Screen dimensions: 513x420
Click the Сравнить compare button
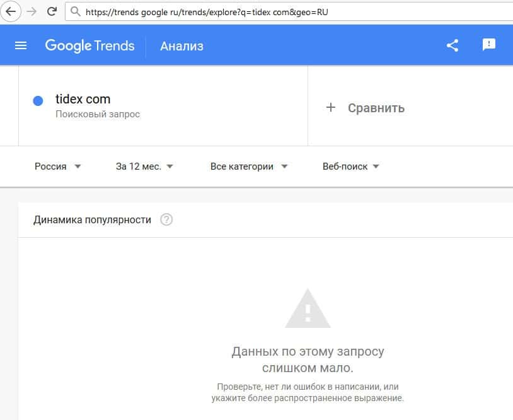pos(376,108)
